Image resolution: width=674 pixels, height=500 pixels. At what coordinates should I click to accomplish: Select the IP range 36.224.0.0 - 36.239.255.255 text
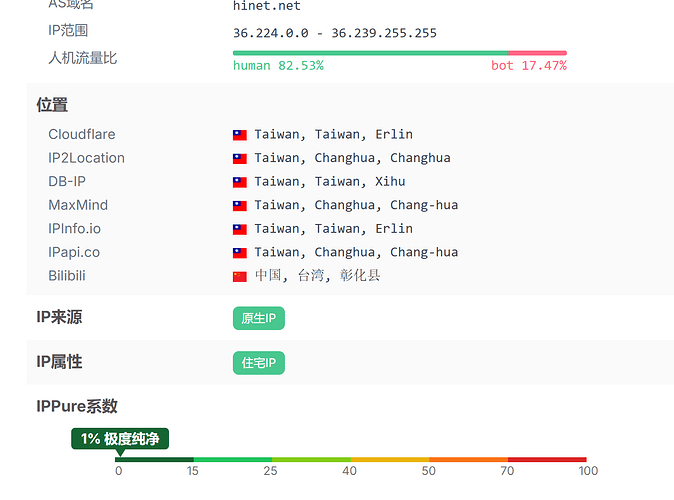click(334, 33)
